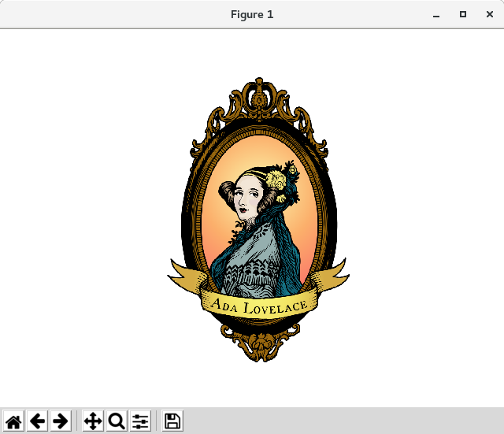Screen dimensions: 504x434
Task: Close the Figure 1 window
Action: (490, 14)
